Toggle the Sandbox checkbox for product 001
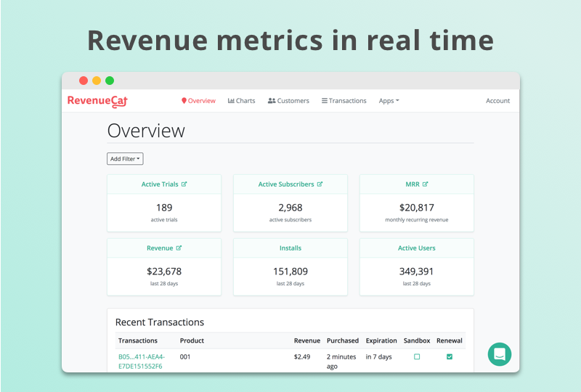Viewport: 581px width, 392px height. click(x=417, y=357)
